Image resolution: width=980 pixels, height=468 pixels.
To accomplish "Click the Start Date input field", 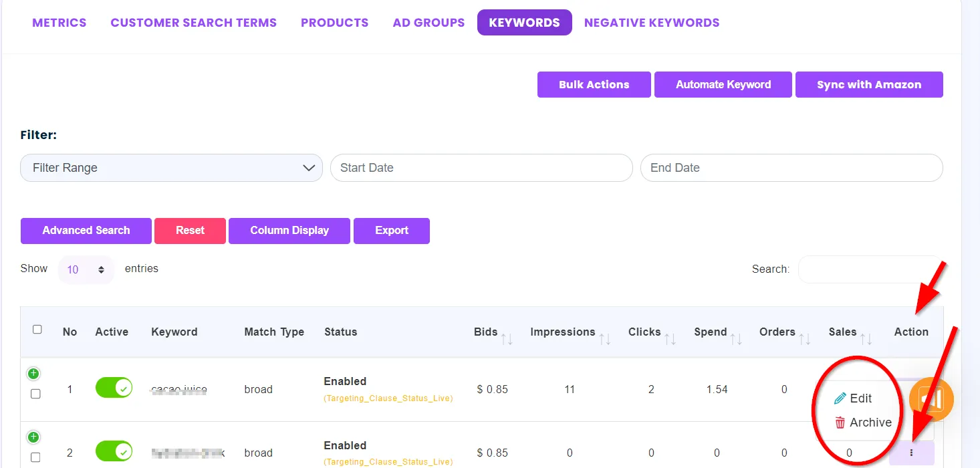I will [481, 168].
